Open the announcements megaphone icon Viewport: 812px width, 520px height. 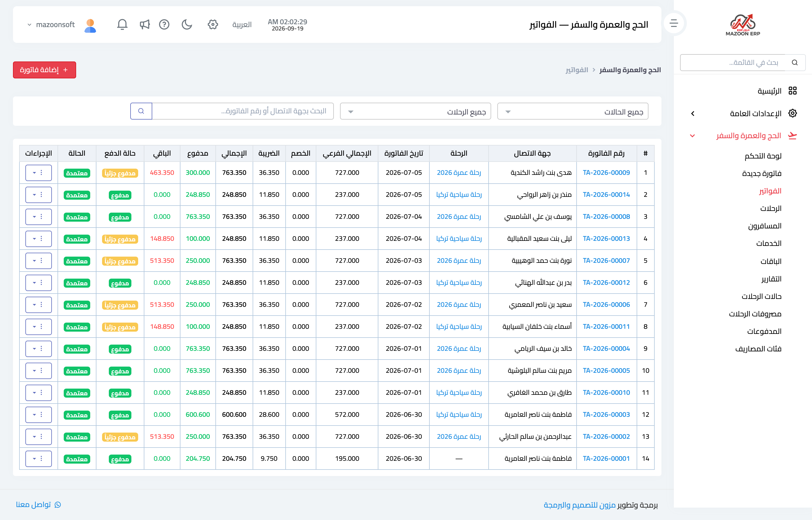[145, 24]
